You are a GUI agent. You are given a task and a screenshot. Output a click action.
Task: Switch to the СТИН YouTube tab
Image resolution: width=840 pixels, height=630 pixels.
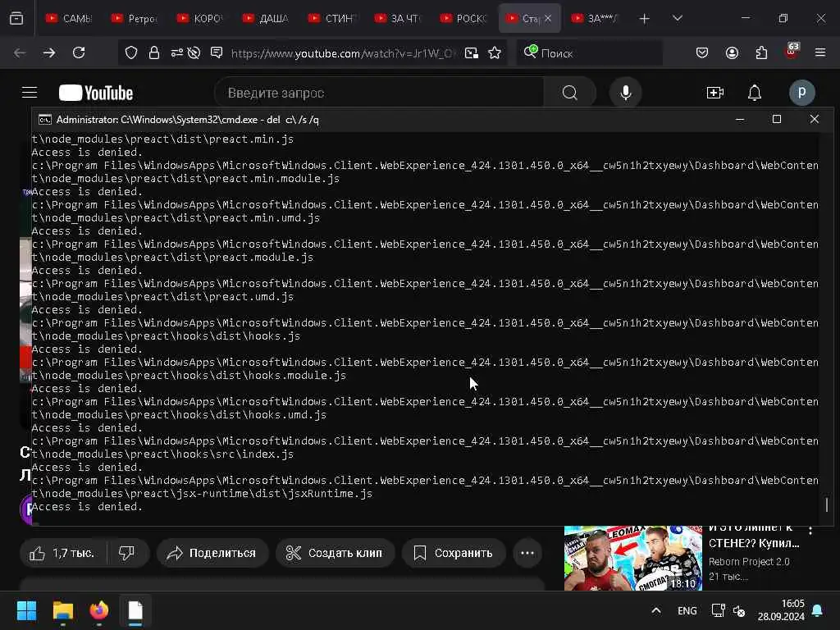(x=331, y=18)
